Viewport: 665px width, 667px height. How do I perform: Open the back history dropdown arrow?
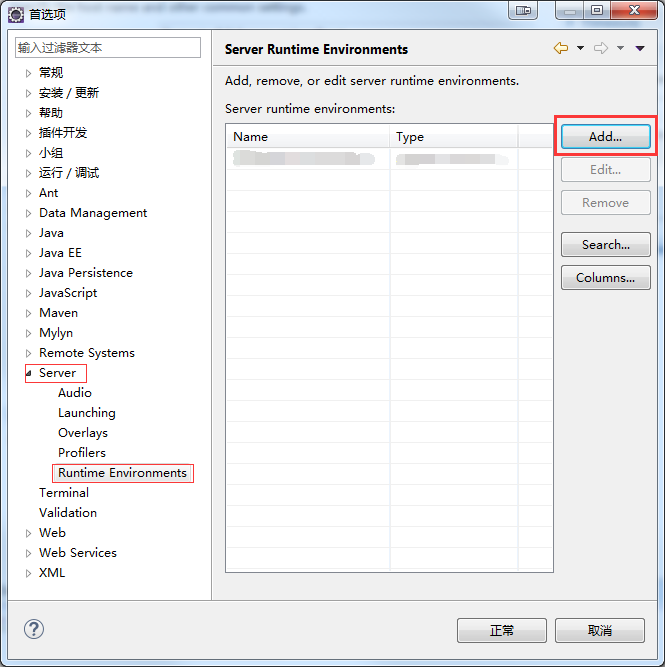click(x=580, y=49)
